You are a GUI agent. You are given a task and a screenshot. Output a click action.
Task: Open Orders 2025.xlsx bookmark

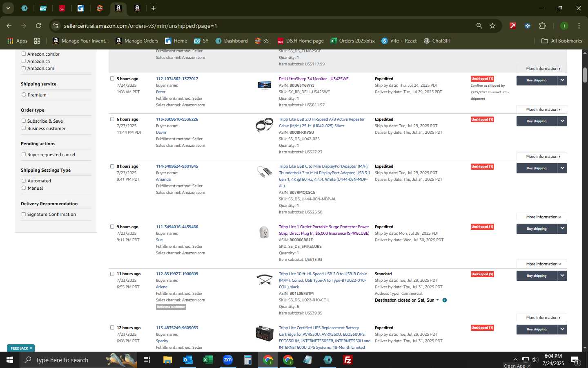tap(353, 41)
